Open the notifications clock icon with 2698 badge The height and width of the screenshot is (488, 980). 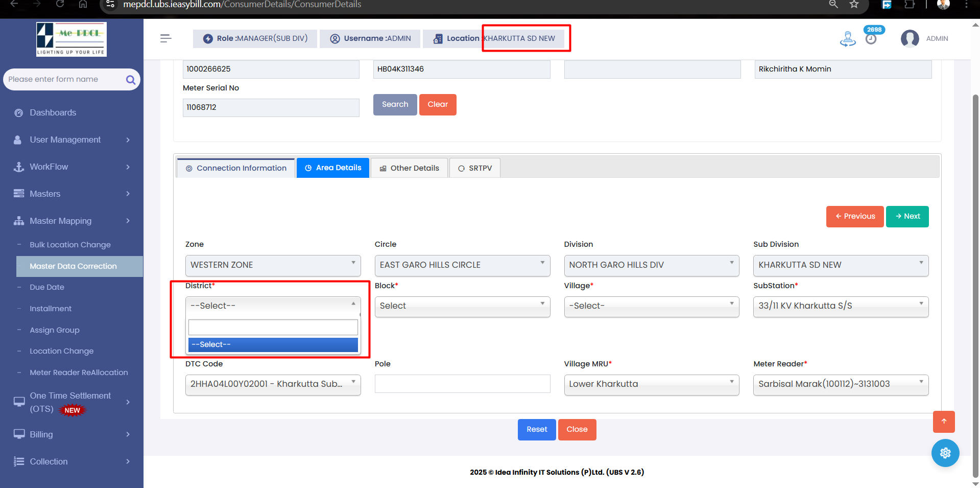click(871, 39)
